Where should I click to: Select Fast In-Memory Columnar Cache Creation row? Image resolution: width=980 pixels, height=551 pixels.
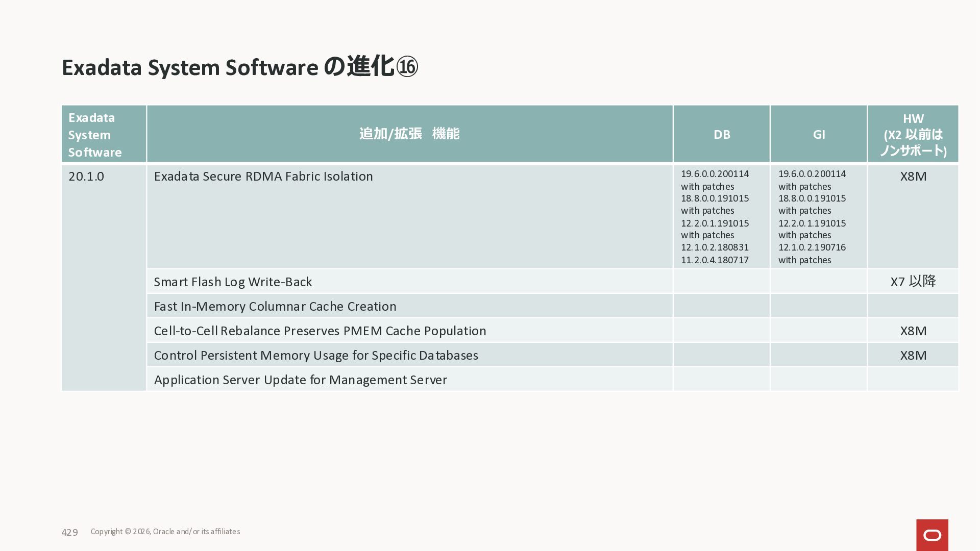275,306
